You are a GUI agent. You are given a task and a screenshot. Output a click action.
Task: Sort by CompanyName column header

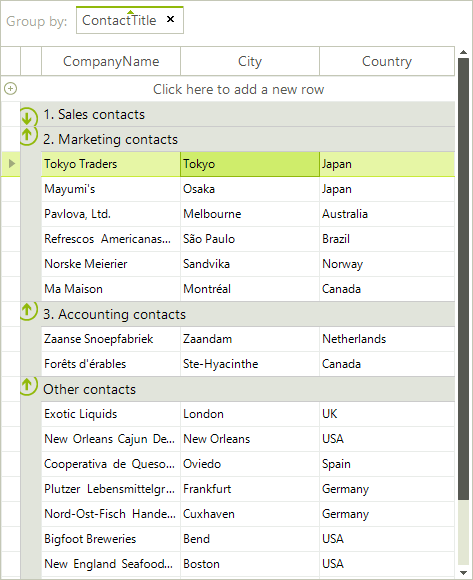[111, 61]
